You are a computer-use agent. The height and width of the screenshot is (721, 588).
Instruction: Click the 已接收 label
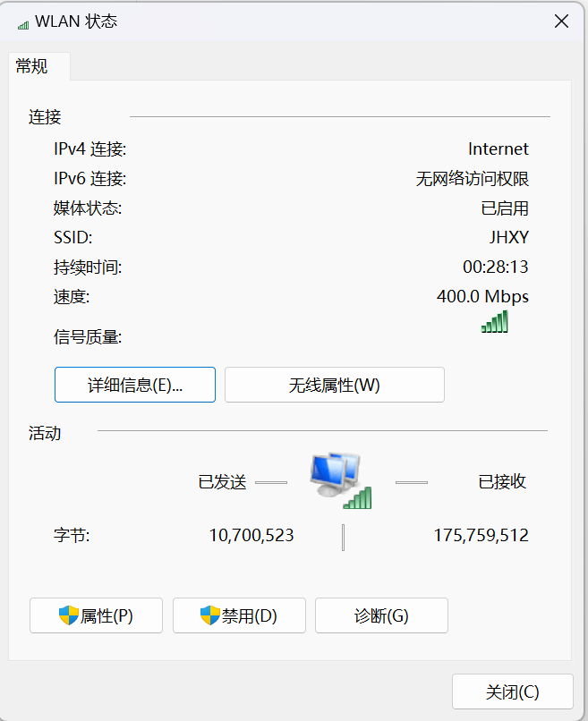pyautogui.click(x=502, y=481)
